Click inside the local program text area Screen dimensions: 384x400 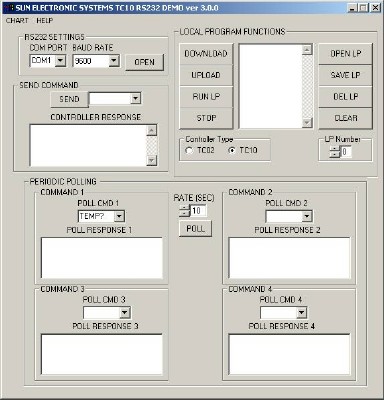(x=270, y=86)
